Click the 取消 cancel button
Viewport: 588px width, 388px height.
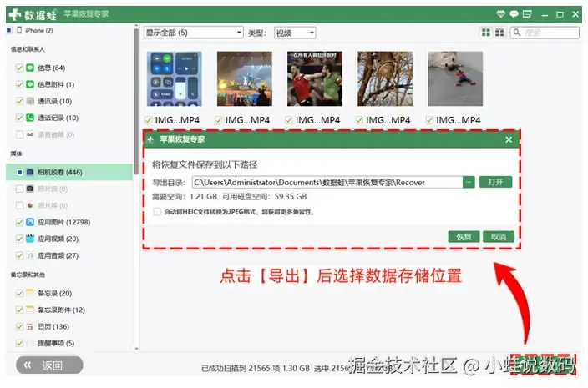coord(499,237)
